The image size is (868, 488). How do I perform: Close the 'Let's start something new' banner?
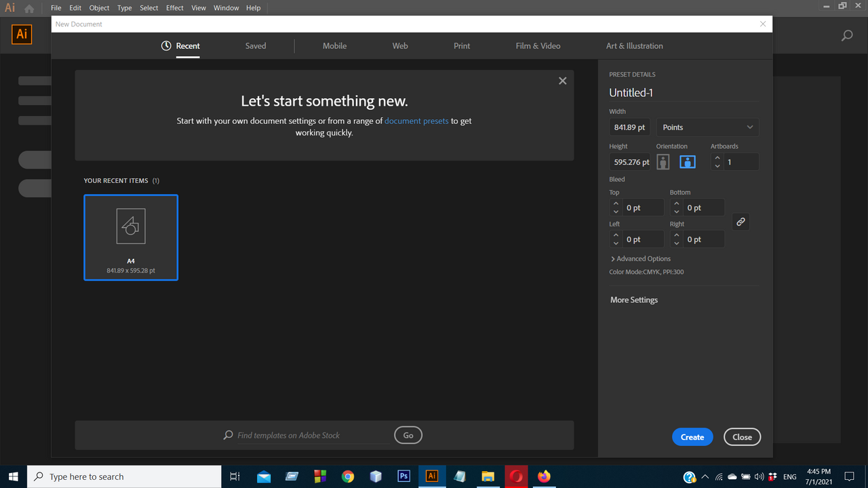(562, 81)
